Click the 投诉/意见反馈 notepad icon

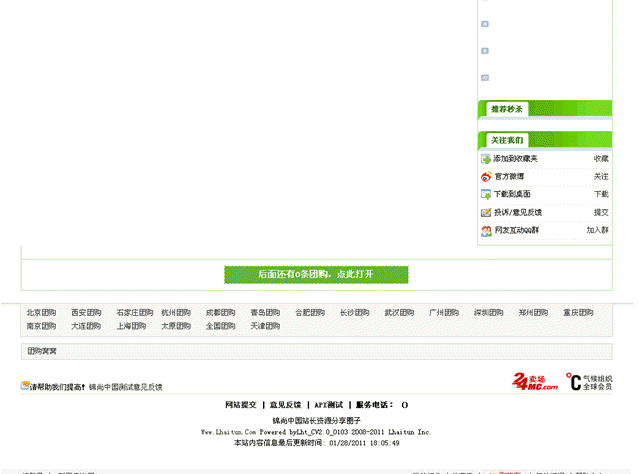coord(486,212)
